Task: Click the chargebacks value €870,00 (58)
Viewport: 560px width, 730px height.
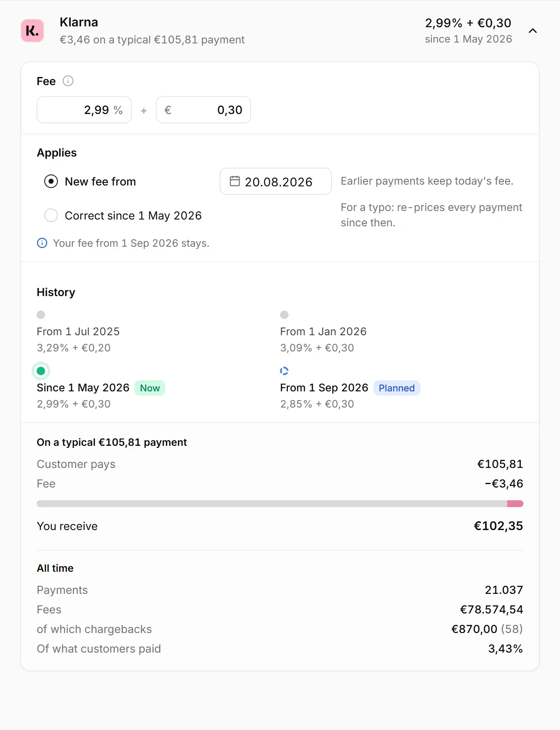Action: point(487,629)
